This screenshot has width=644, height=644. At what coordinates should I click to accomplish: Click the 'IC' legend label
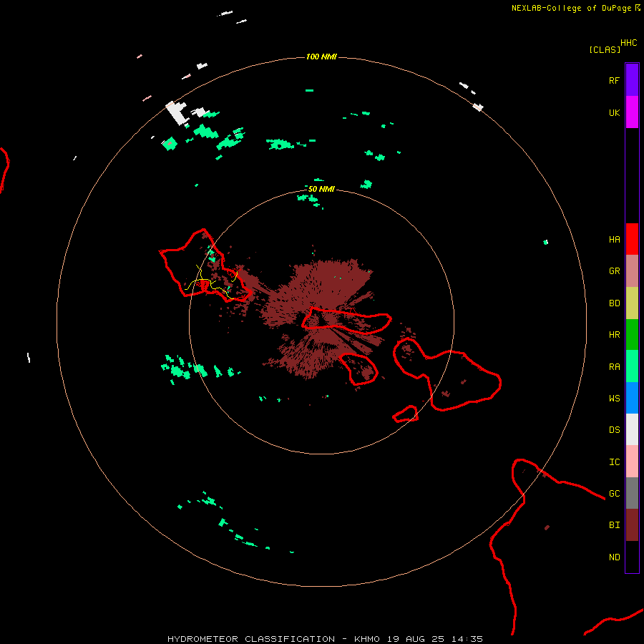tap(614, 462)
